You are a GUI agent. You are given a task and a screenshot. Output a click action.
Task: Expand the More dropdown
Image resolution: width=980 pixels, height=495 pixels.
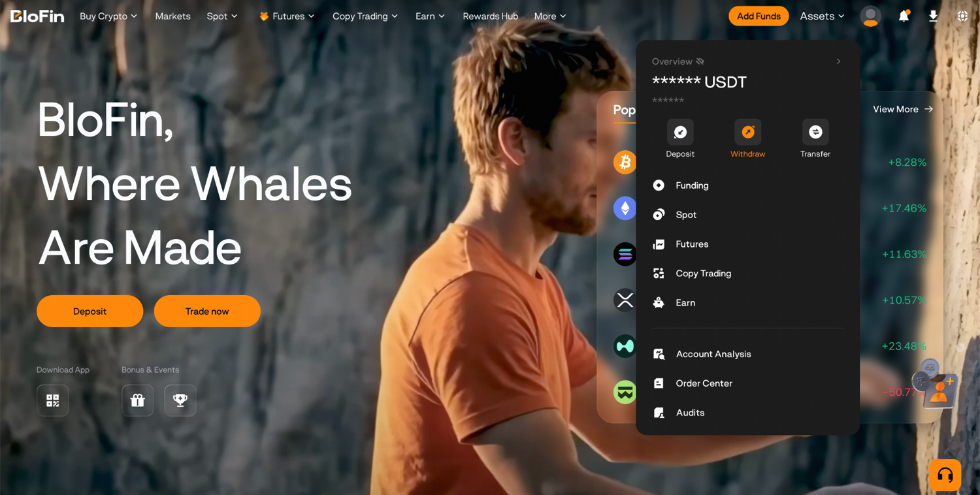pyautogui.click(x=550, y=16)
